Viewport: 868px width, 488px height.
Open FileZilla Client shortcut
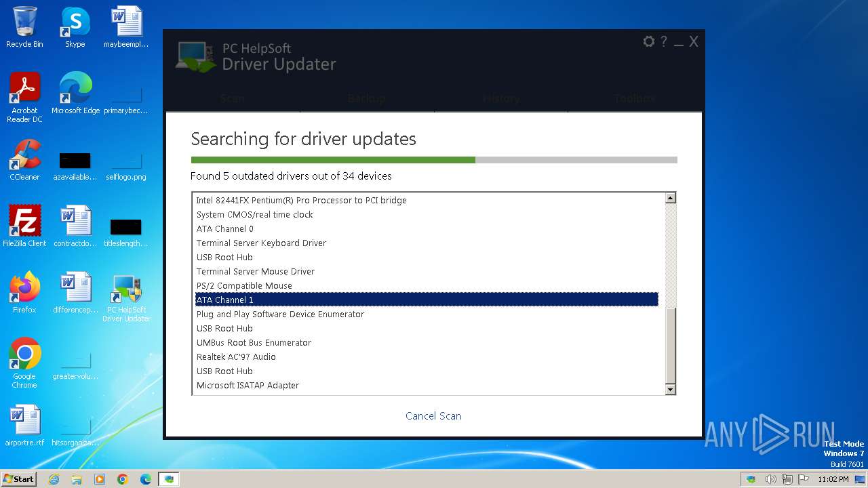24,226
